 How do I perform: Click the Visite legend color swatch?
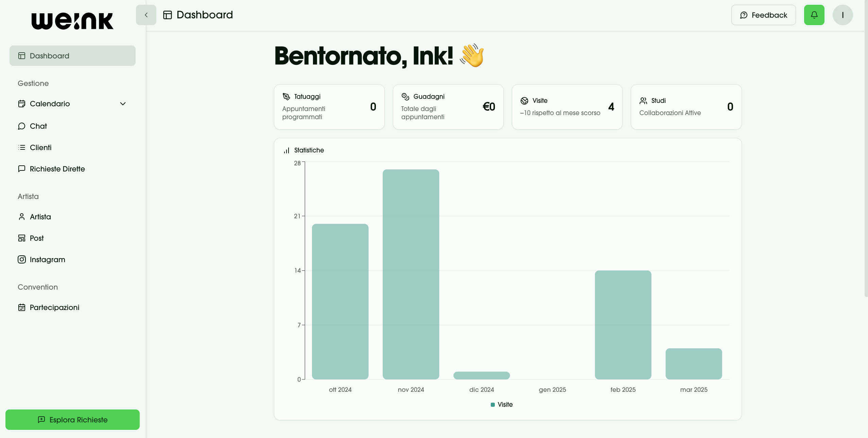(492, 404)
